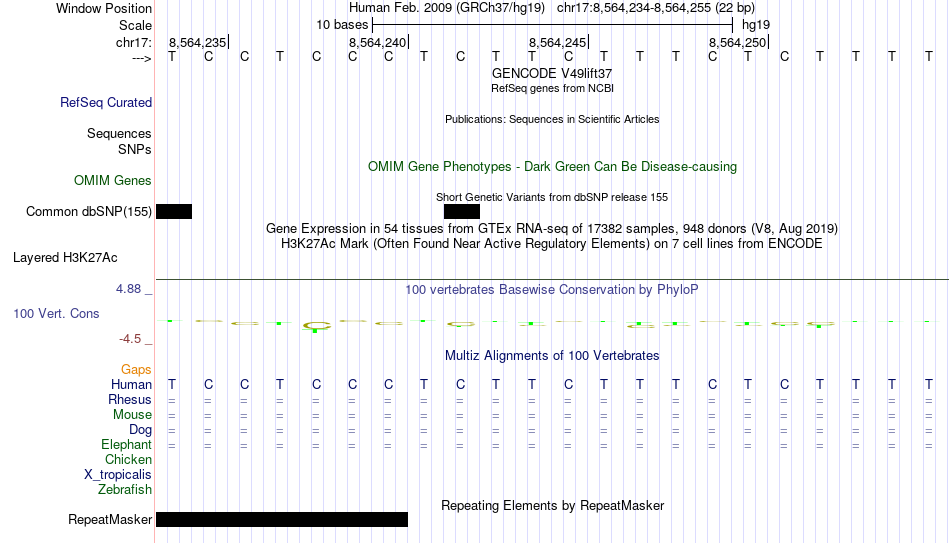This screenshot has width=950, height=543.
Task: Click the Human species label
Action: pos(131,385)
